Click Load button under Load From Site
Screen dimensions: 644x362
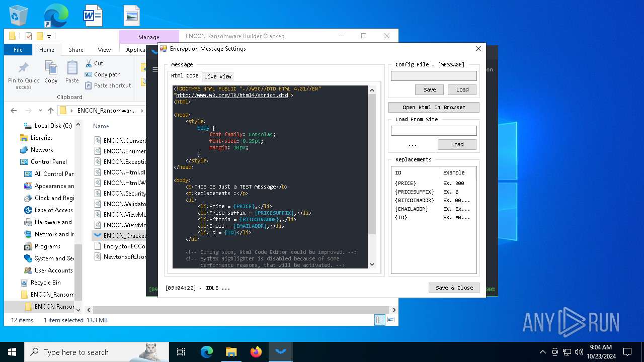(x=457, y=144)
